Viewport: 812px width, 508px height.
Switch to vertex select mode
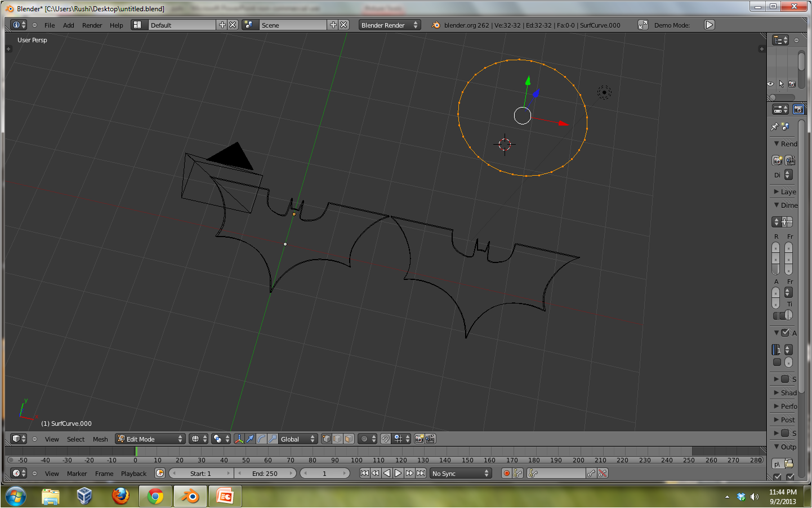[327, 439]
